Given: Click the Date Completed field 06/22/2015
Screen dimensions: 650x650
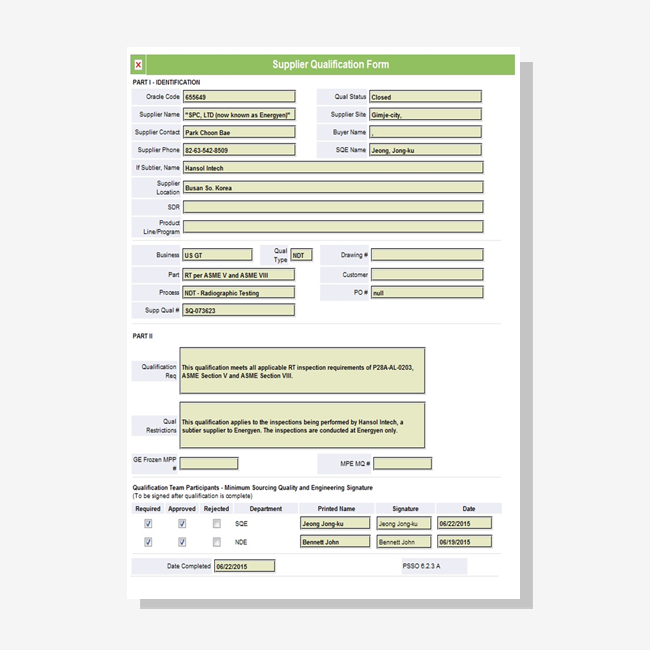Looking at the screenshot, I should (244, 566).
